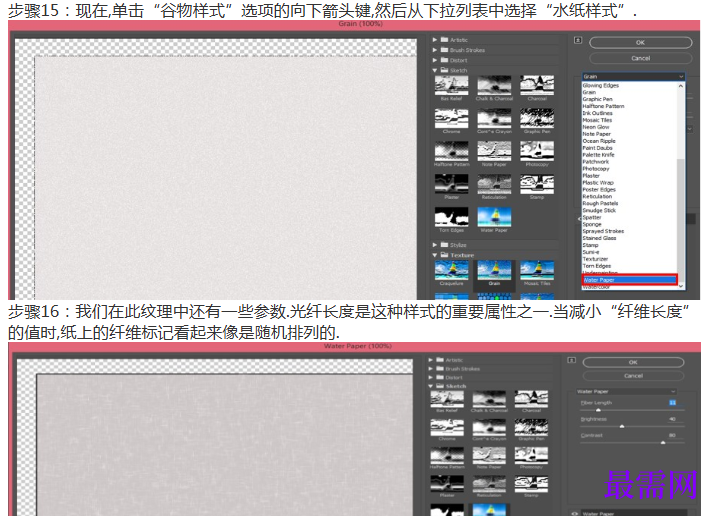Click the Fiber Length value field

tap(673, 403)
